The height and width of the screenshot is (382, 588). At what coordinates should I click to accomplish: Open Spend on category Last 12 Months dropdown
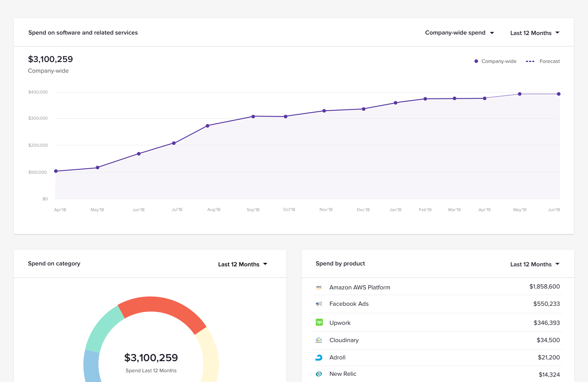pyautogui.click(x=243, y=264)
